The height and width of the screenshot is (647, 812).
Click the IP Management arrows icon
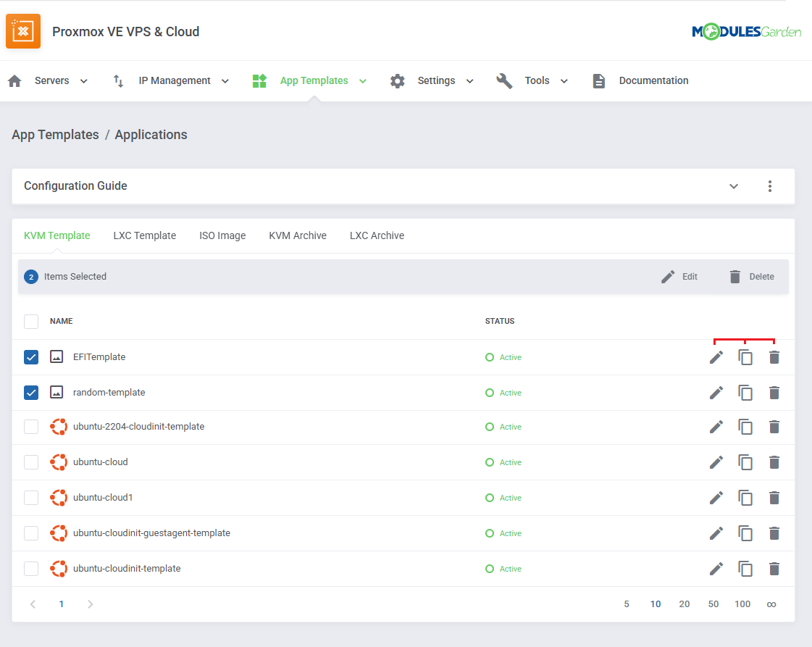click(118, 81)
